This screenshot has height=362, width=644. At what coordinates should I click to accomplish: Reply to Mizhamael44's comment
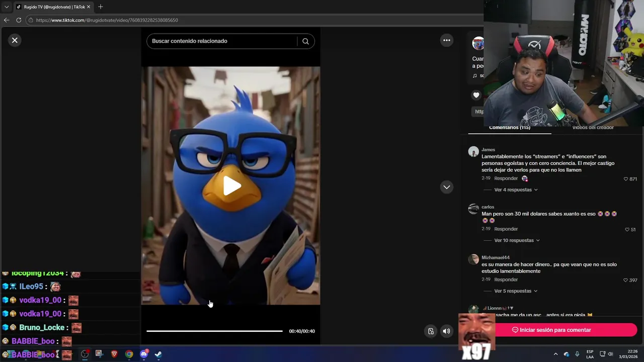[506, 280]
